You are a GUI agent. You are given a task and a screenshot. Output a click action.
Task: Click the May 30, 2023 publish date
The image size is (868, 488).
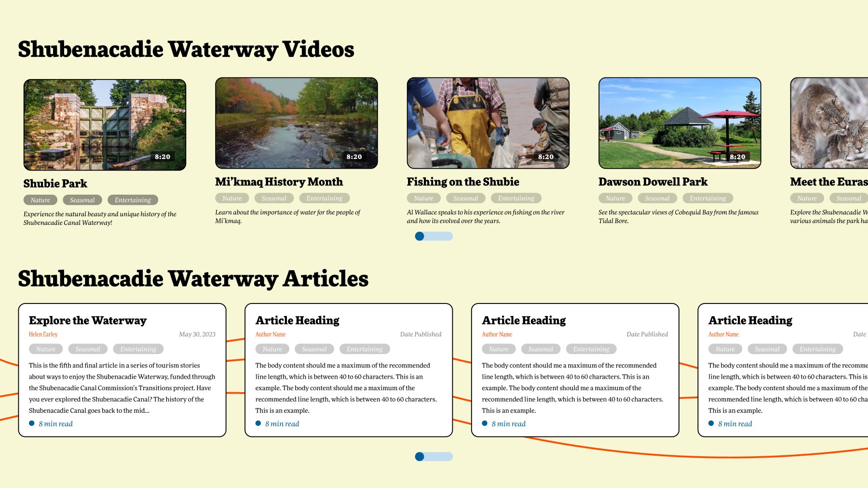tap(197, 334)
